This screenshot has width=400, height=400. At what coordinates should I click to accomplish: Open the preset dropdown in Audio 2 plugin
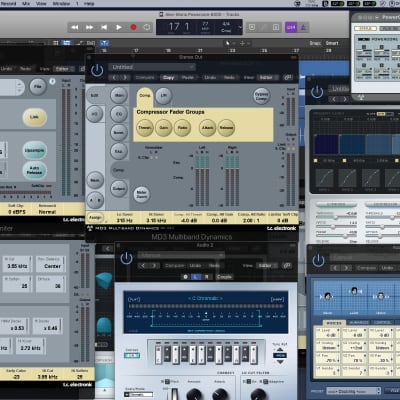(181, 255)
